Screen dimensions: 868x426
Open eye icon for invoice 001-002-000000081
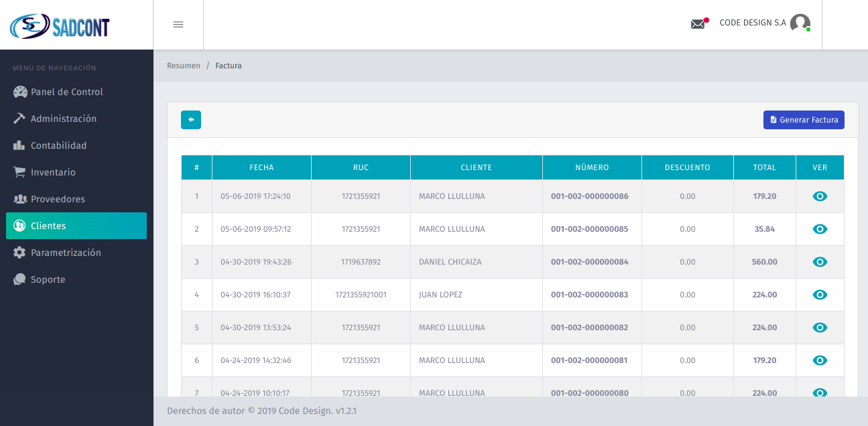coord(820,360)
